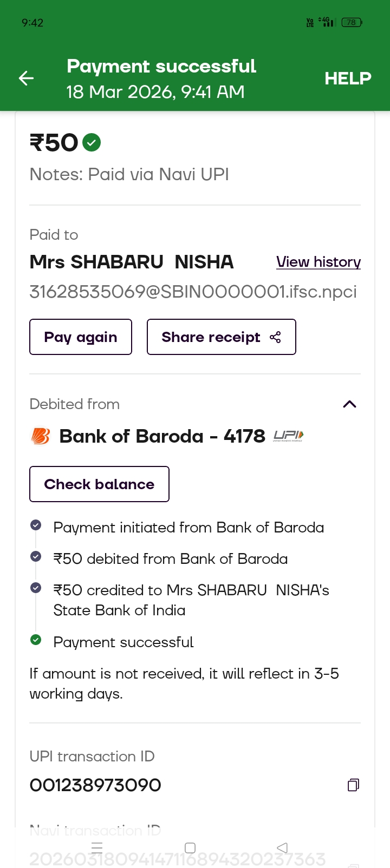Image resolution: width=390 pixels, height=868 pixels.
Task: Tap the recipient UPI address text
Action: [193, 292]
